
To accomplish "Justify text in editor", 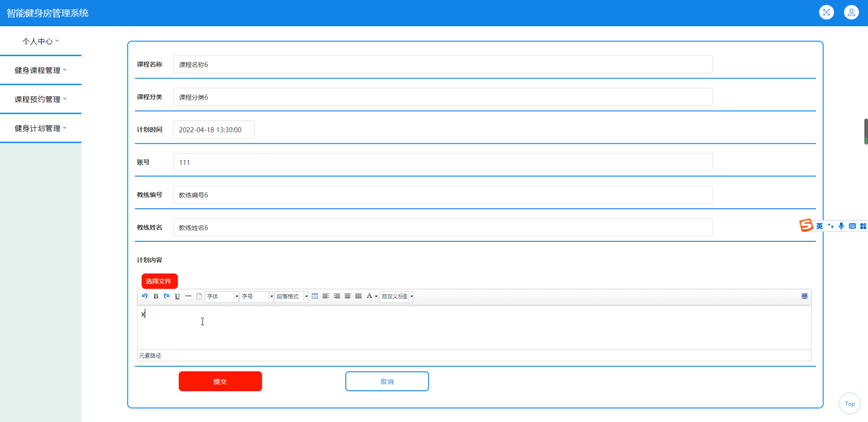I will click(x=358, y=296).
